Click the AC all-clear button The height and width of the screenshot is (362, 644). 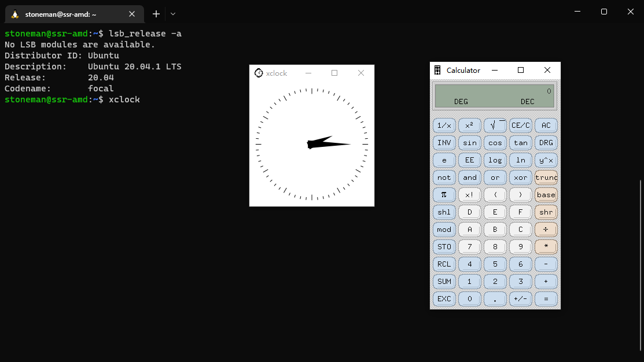click(546, 125)
